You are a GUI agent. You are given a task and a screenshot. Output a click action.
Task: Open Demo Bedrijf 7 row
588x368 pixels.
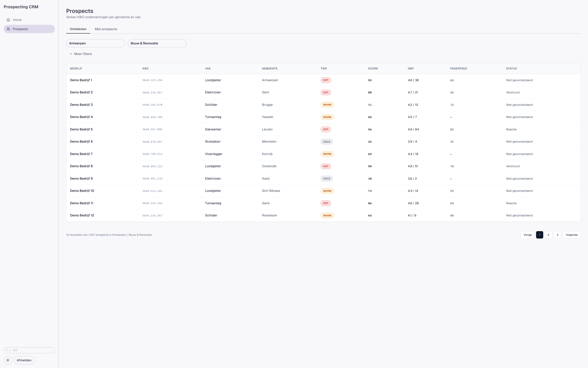323,154
